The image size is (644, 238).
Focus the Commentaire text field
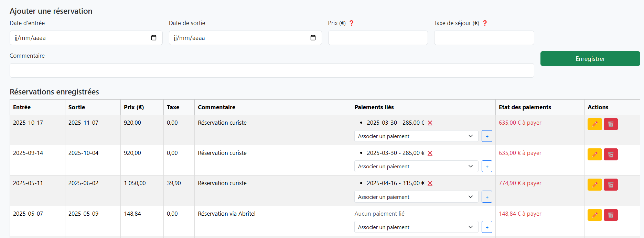point(272,70)
